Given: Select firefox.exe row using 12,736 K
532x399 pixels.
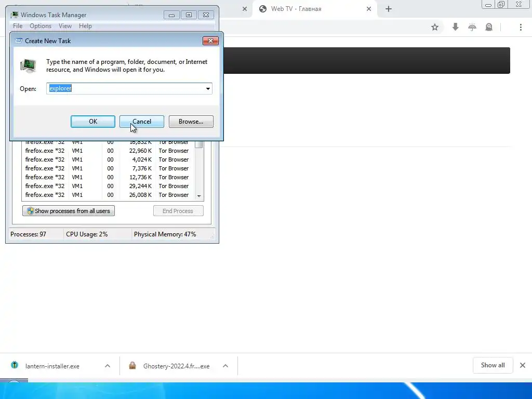Looking at the screenshot, I should (x=109, y=177).
